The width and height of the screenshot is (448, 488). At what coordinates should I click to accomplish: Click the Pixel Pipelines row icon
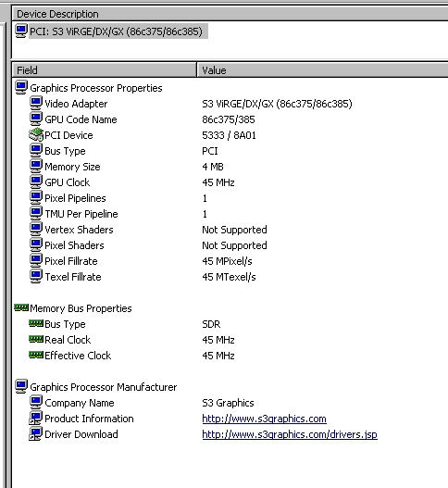[36, 197]
